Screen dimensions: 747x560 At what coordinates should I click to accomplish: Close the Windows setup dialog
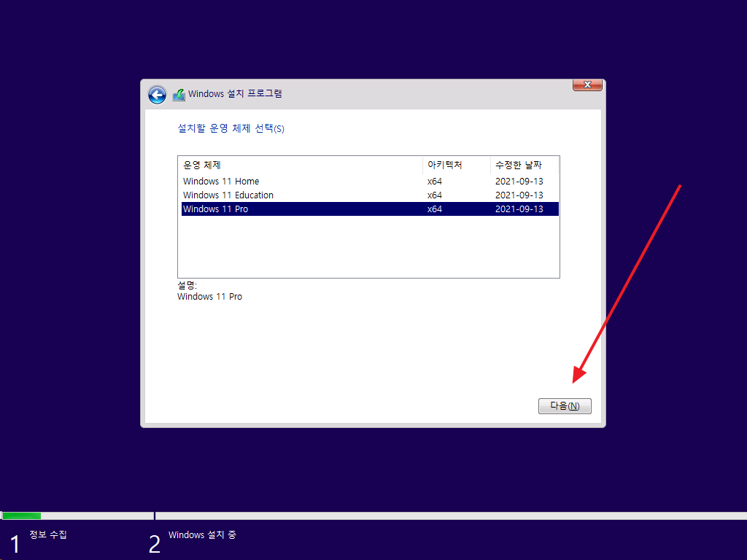587,85
